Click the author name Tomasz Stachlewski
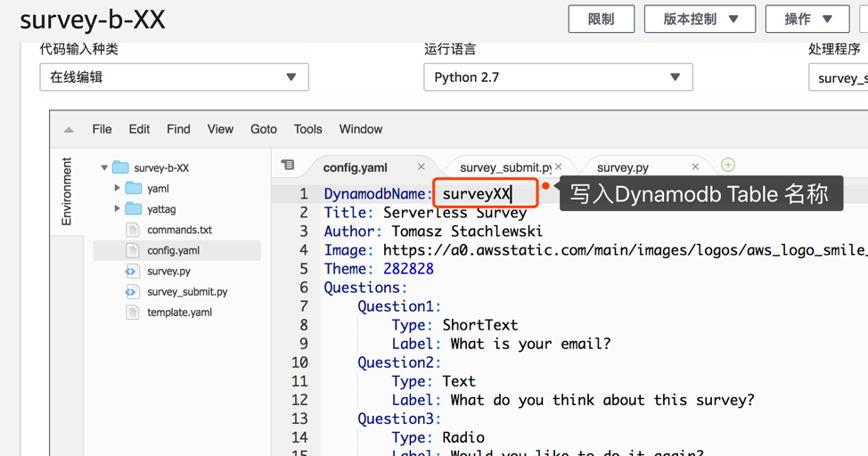This screenshot has width=868, height=456. [467, 232]
